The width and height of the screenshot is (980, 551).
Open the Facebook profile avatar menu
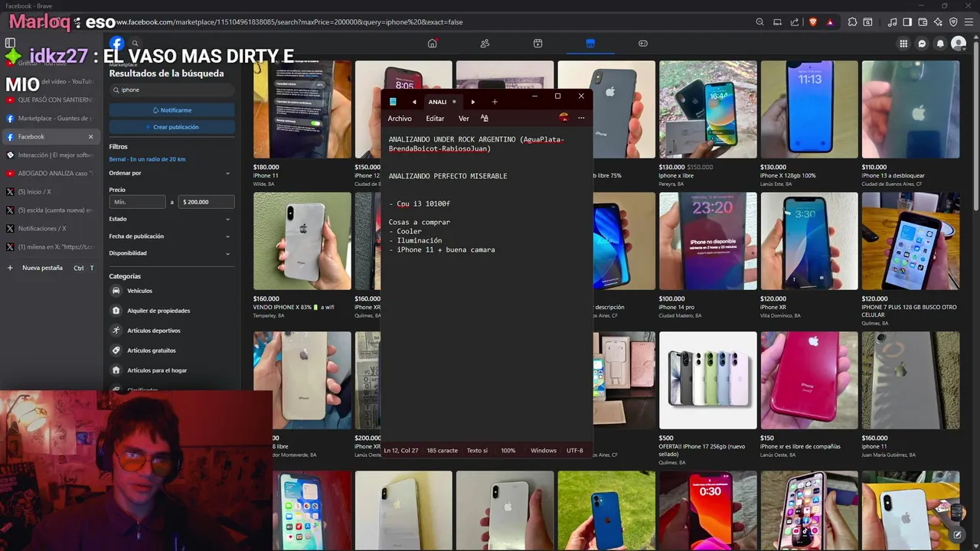[958, 44]
